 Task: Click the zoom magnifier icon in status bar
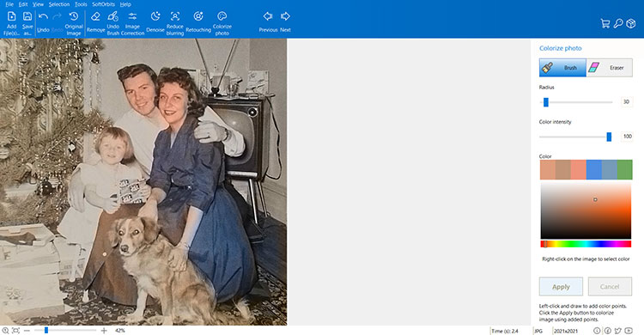click(x=5, y=331)
